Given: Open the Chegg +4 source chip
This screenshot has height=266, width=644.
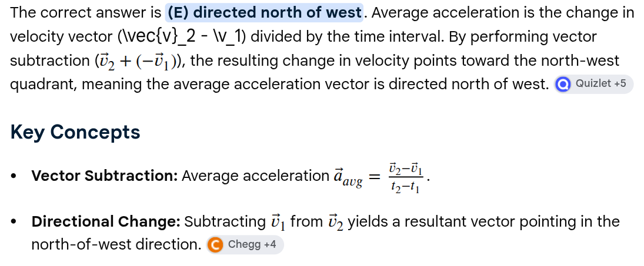Looking at the screenshot, I should click(245, 245).
